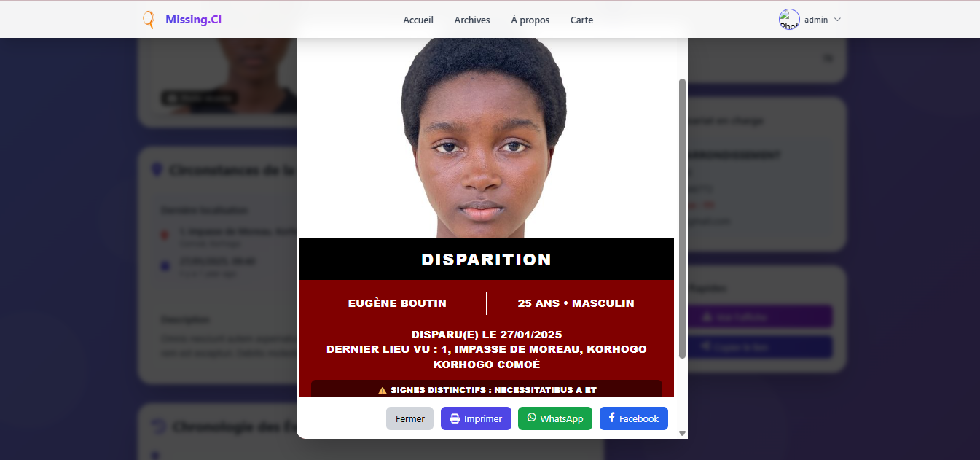Click the modal scrollbar down arrow
Image resolution: width=980 pixels, height=460 pixels.
[682, 433]
